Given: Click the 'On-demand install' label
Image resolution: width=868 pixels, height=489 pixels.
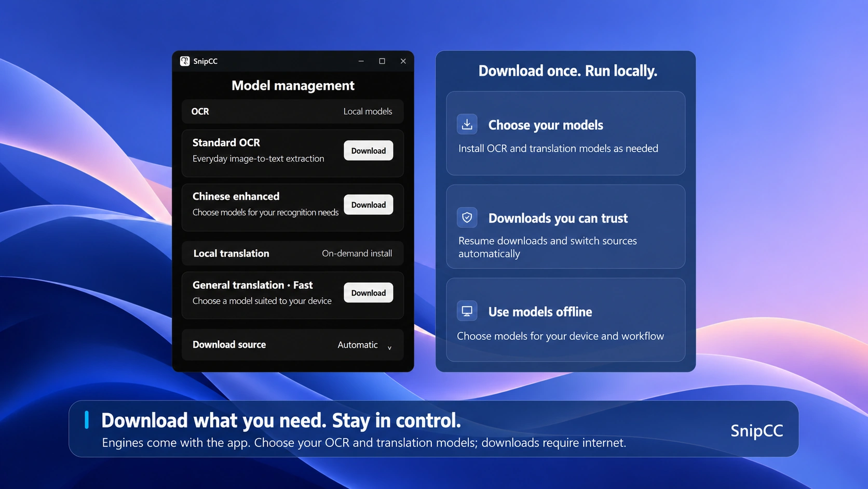Looking at the screenshot, I should point(357,254).
